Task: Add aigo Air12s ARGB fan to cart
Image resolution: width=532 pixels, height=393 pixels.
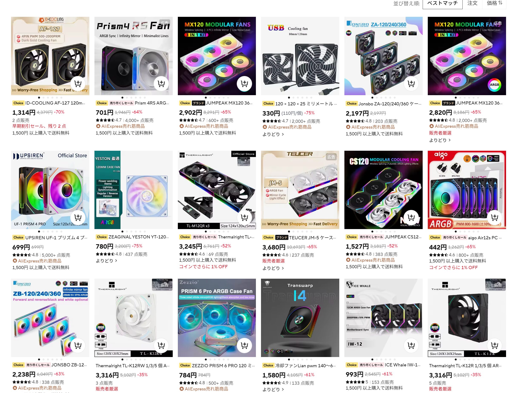Action: [x=494, y=217]
